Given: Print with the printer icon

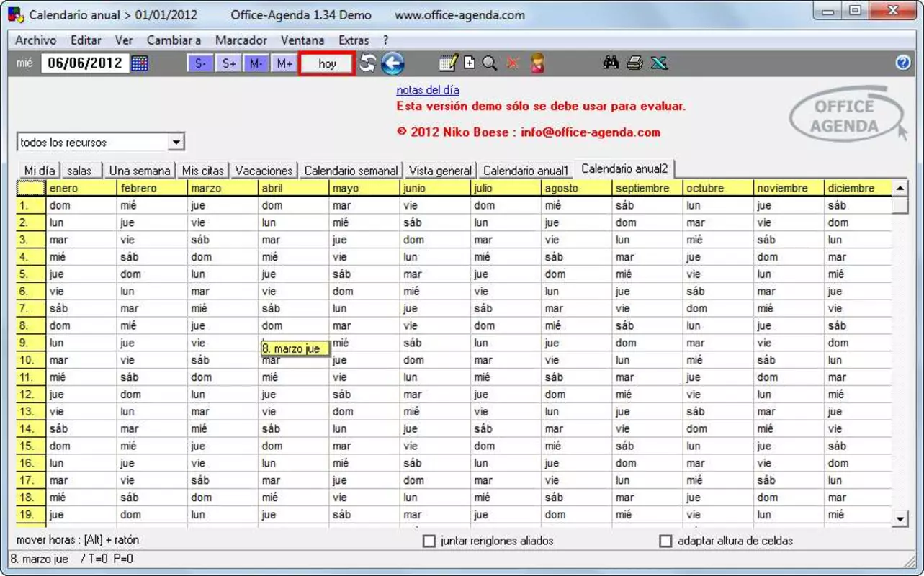Looking at the screenshot, I should (634, 63).
